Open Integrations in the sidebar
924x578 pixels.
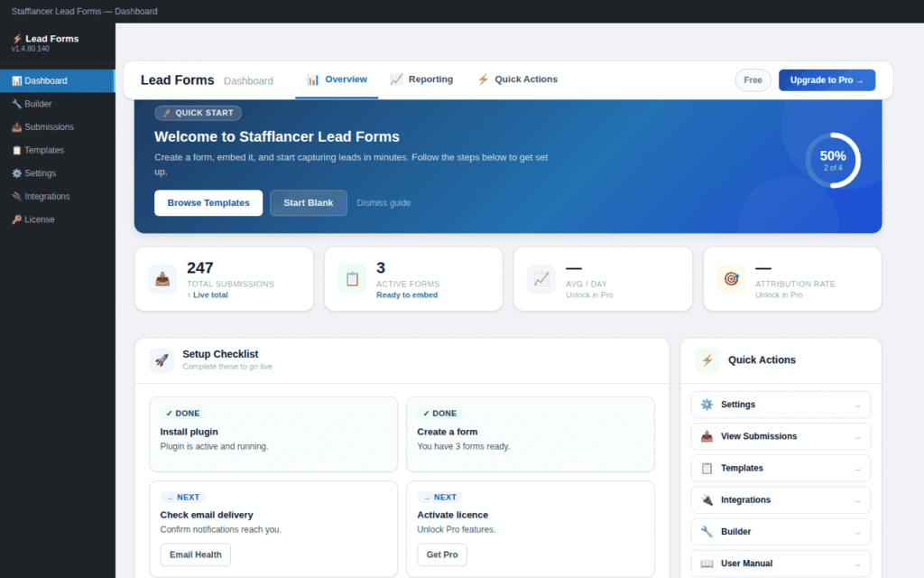tap(57, 196)
